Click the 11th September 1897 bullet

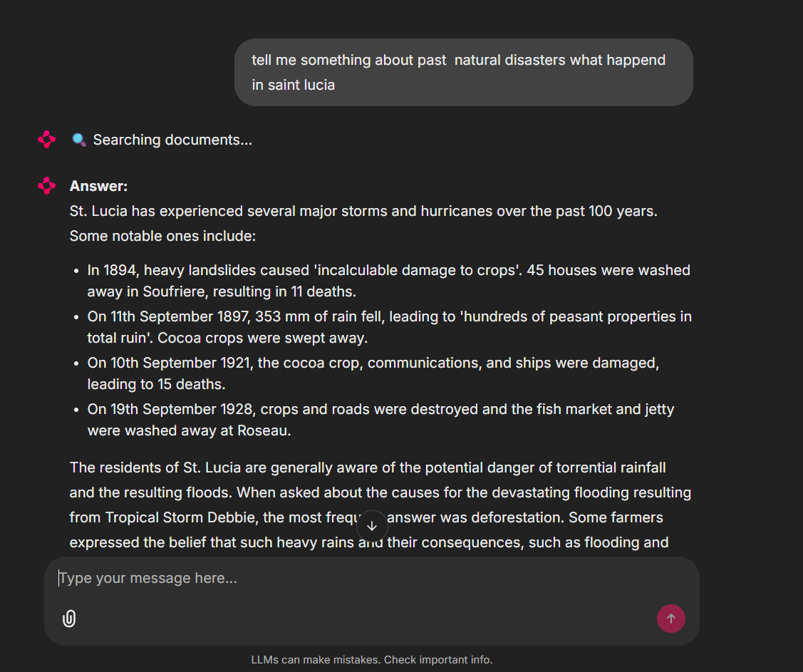pos(388,327)
